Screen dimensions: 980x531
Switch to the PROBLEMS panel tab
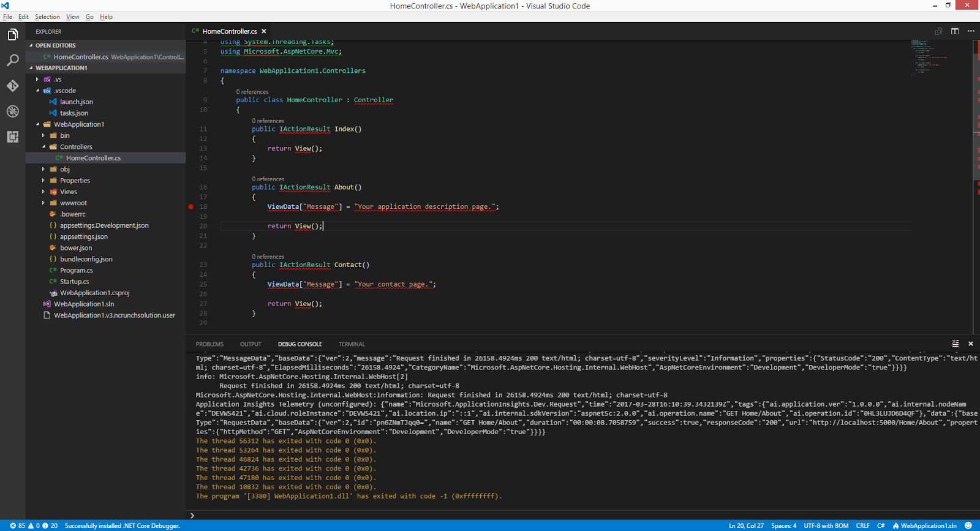[209, 344]
